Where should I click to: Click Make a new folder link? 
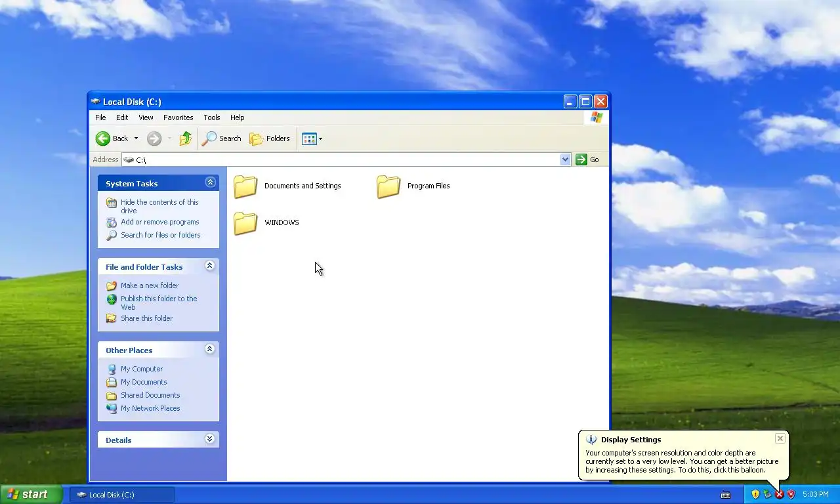[x=150, y=285]
